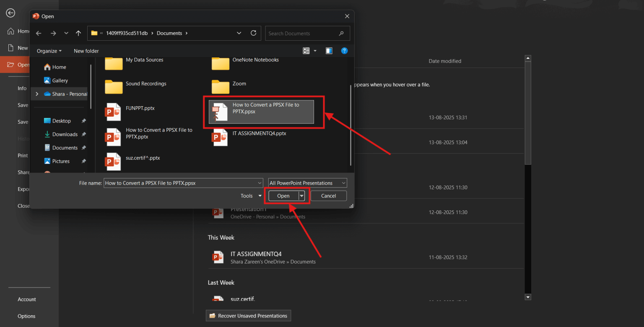Refresh the Documents folder listing
The image size is (644, 327).
(253, 33)
